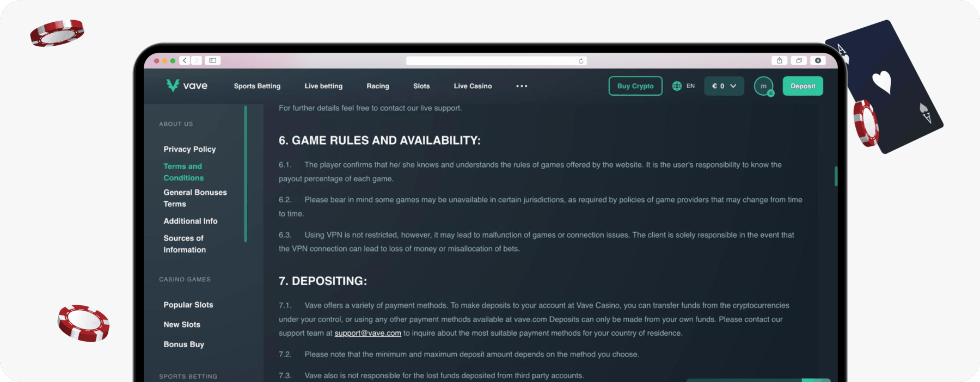Open Sources of Information
Image resolution: width=980 pixels, height=382 pixels.
185,244
